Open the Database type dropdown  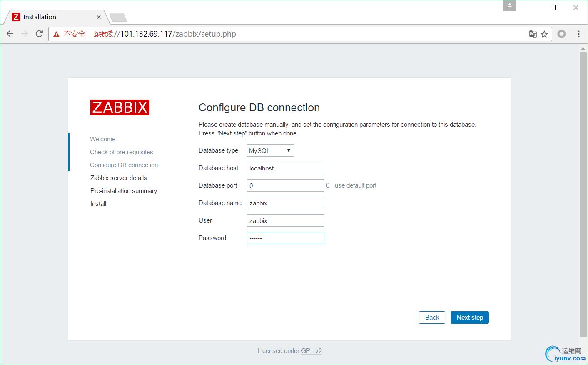click(x=270, y=150)
